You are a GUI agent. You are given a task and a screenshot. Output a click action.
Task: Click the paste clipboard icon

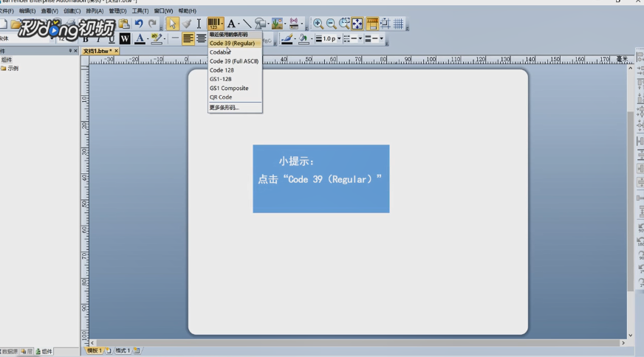124,24
